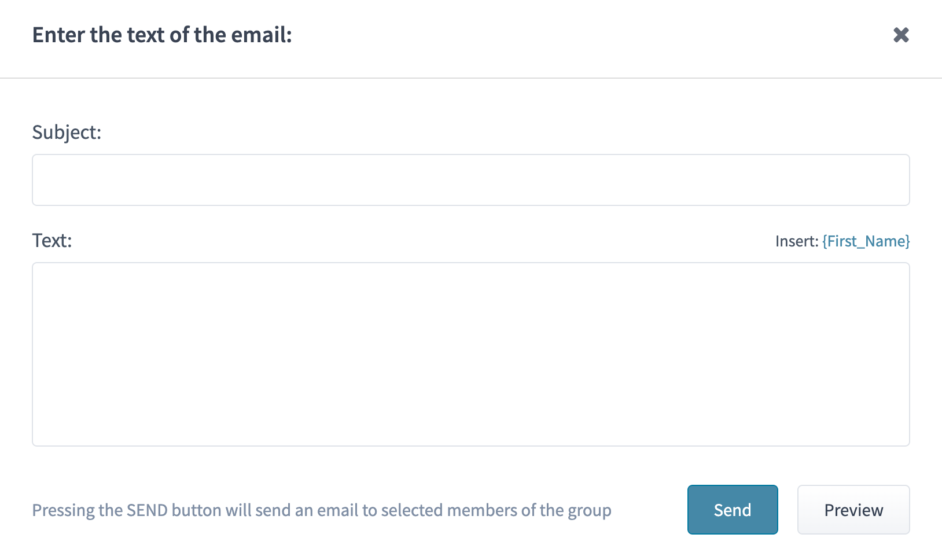
Task: Click the "Text:" label
Action: (52, 241)
